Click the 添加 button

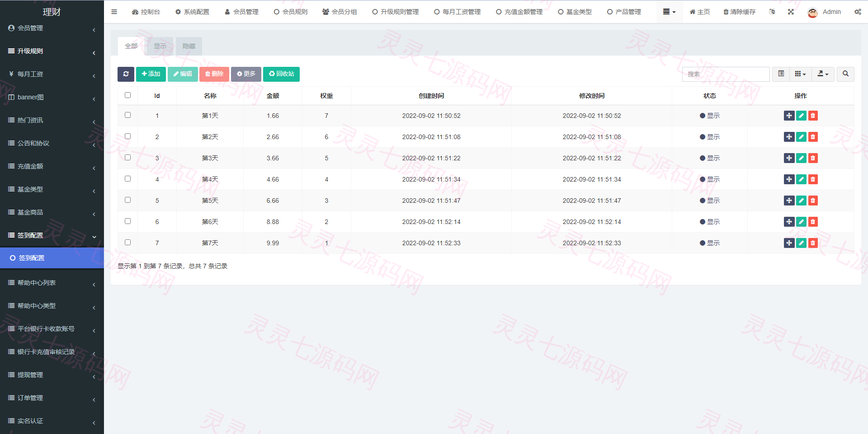click(x=151, y=74)
